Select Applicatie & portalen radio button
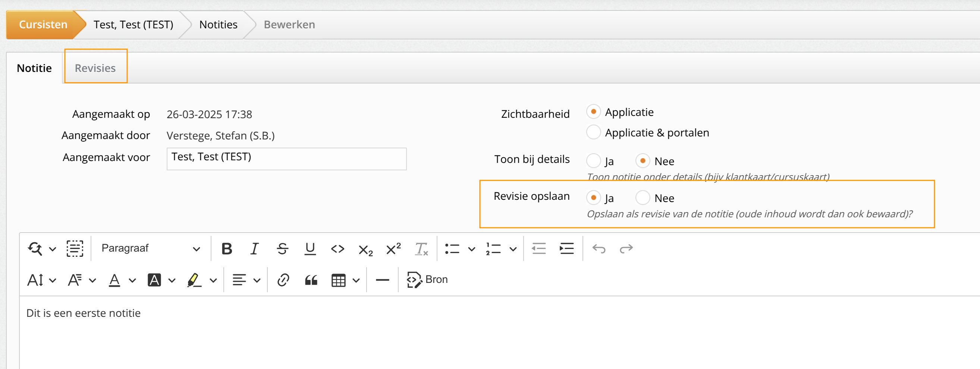The height and width of the screenshot is (369, 980). click(593, 132)
